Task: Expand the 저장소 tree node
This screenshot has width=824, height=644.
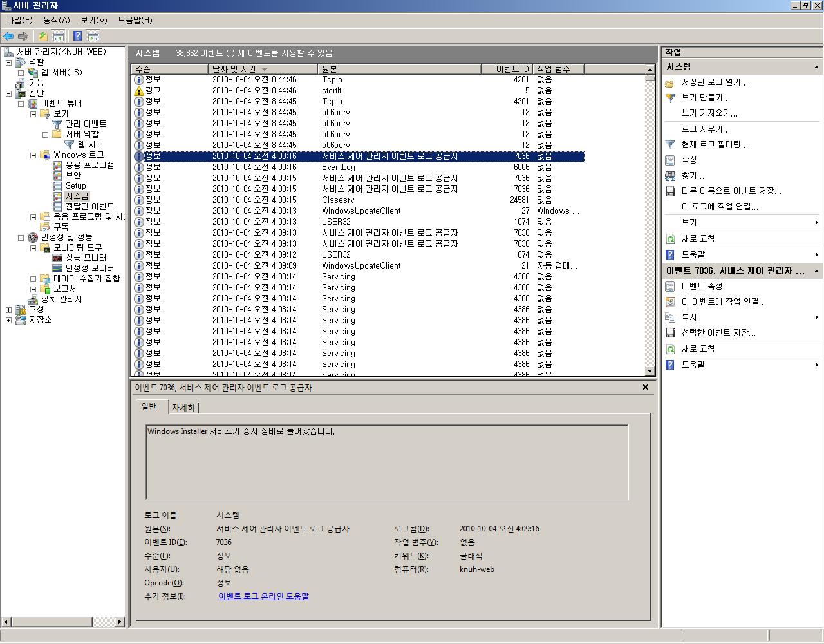Action: 8,320
